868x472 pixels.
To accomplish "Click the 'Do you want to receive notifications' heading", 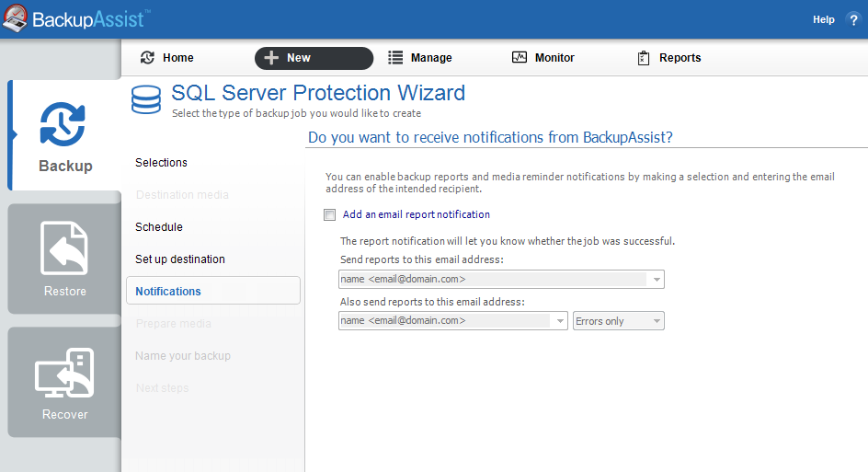I will point(490,137).
